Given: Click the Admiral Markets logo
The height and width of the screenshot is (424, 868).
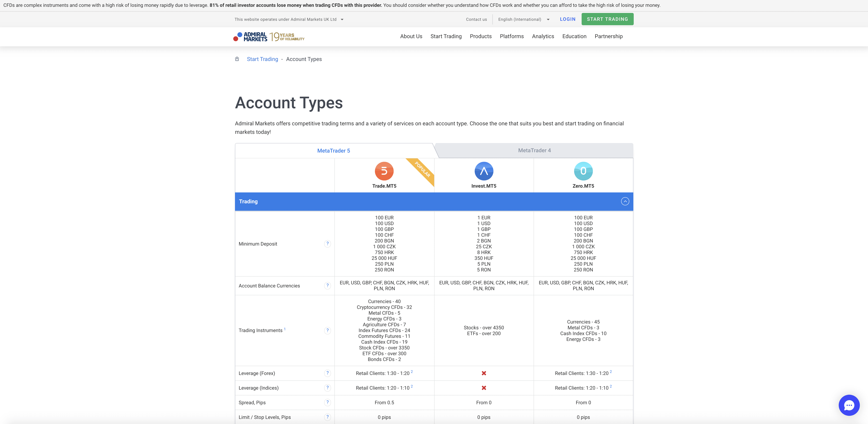Looking at the screenshot, I should (x=250, y=37).
